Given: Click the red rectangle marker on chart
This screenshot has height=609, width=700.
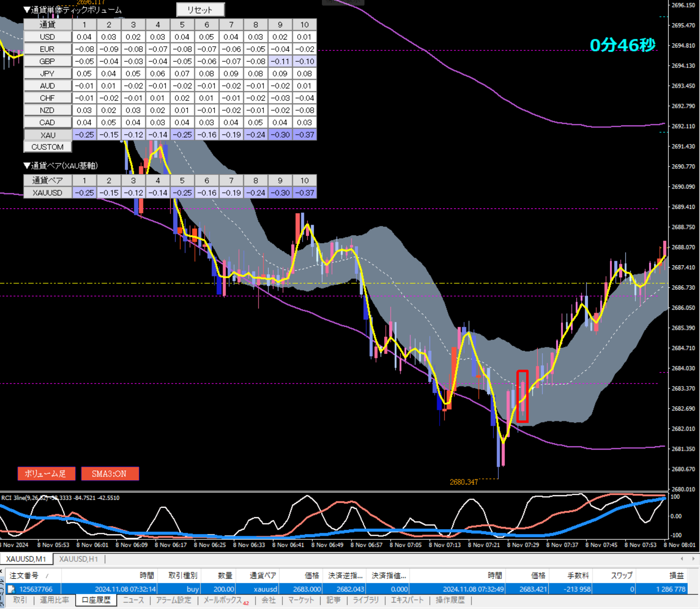Looking at the screenshot, I should pyautogui.click(x=522, y=396).
